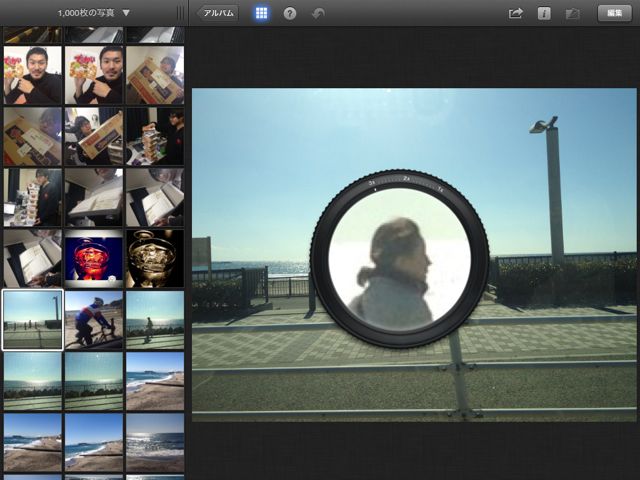Open the help question mark icon

coord(290,13)
